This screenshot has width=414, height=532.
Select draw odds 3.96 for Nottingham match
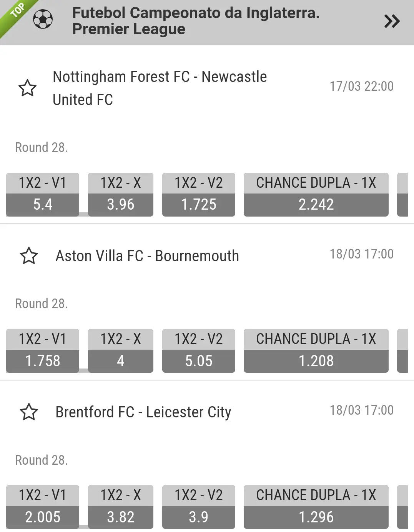[121, 195]
